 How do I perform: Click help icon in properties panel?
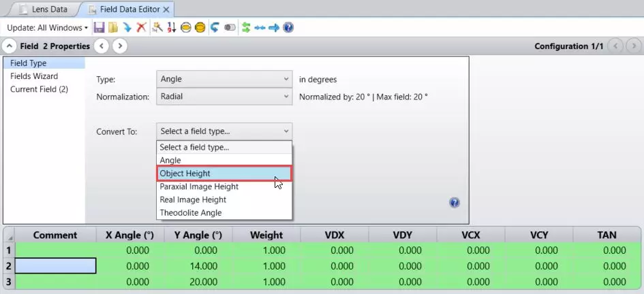point(455,203)
